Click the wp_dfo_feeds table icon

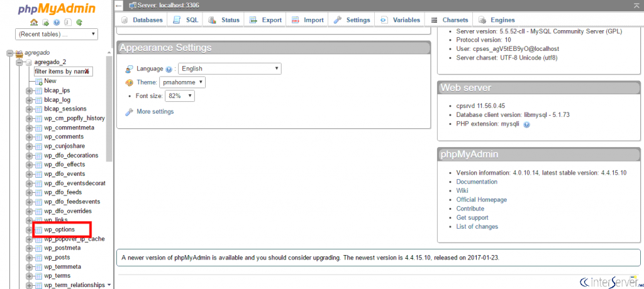click(x=38, y=192)
